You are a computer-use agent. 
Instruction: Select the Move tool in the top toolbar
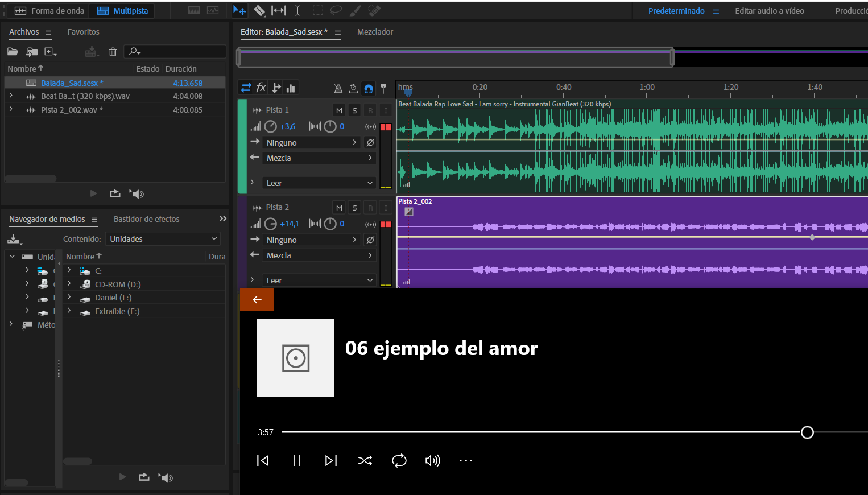(239, 10)
